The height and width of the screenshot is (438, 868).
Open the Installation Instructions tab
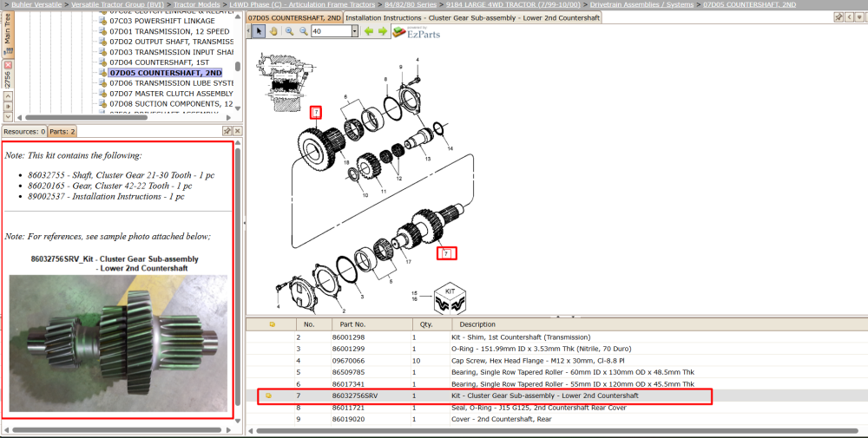(x=472, y=17)
